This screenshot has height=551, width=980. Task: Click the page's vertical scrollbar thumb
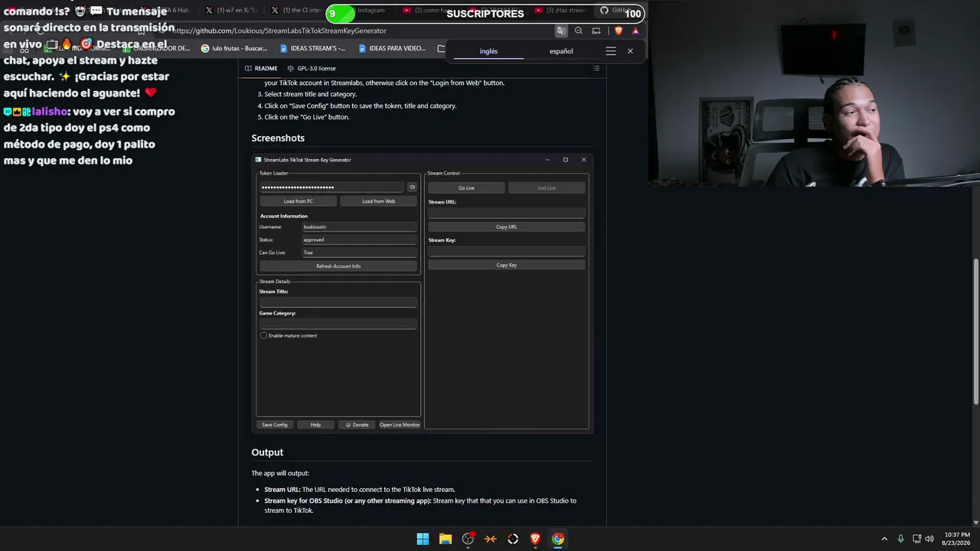point(975,333)
